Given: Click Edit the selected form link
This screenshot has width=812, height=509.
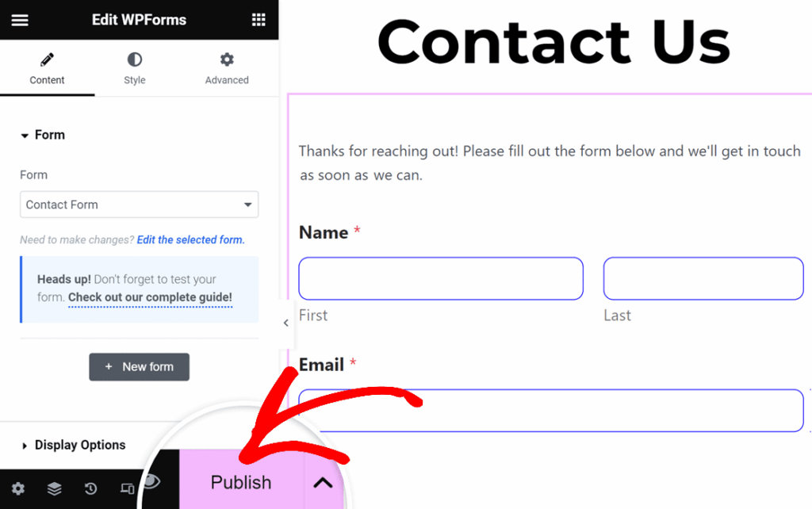Looking at the screenshot, I should [x=190, y=239].
